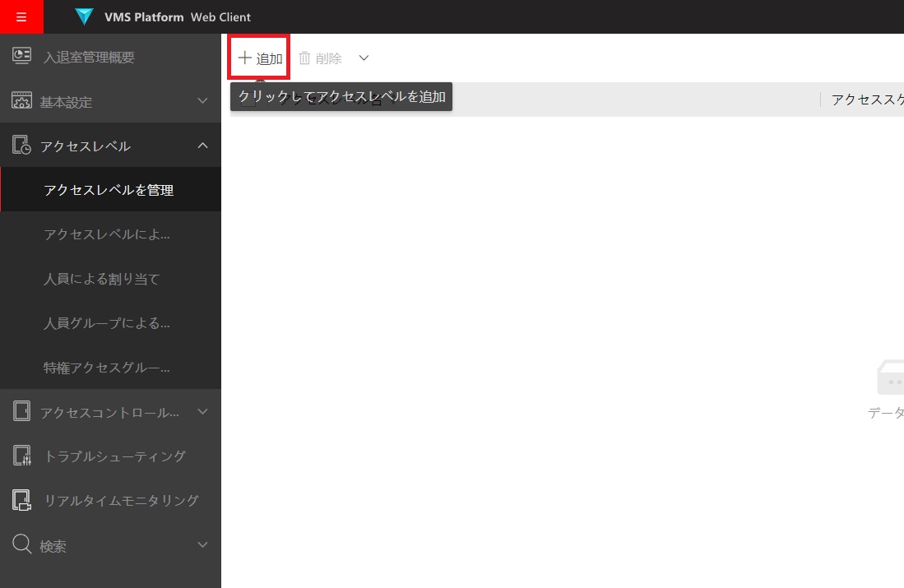Open 入退室管理概要 via its sidebar icon
Viewport: 904px width, 588px height.
coord(21,56)
